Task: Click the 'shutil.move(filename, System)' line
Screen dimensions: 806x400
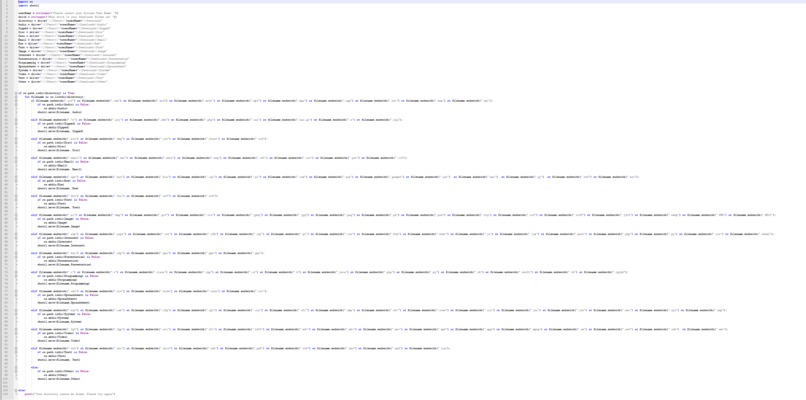Action: point(60,322)
